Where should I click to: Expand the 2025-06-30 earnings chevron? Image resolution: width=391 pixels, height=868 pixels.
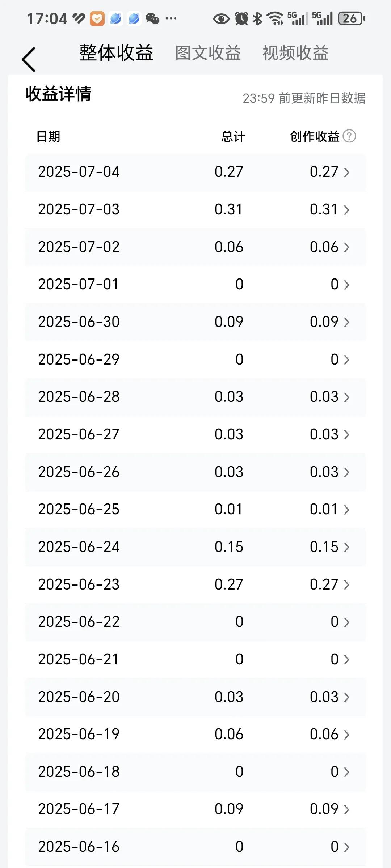346,322
